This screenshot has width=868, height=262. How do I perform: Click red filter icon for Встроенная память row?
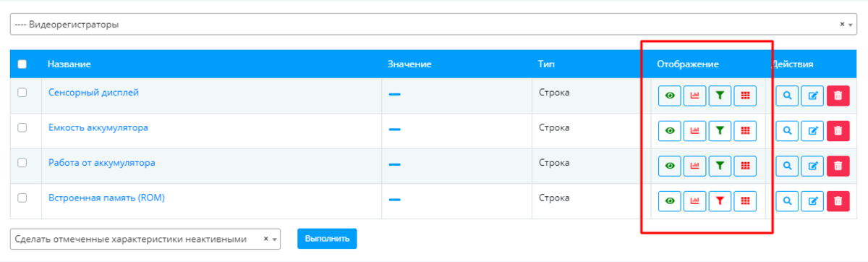pos(720,201)
